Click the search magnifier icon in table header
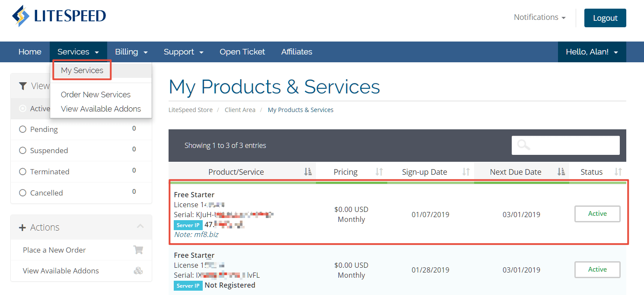 (523, 145)
